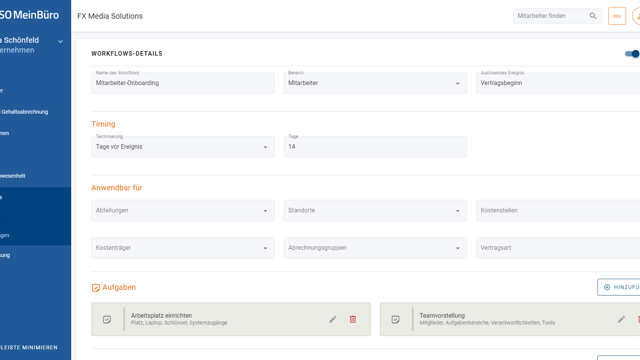640x360 pixels.
Task: Open the Kostenstellen dropdown
Action: pos(558,210)
